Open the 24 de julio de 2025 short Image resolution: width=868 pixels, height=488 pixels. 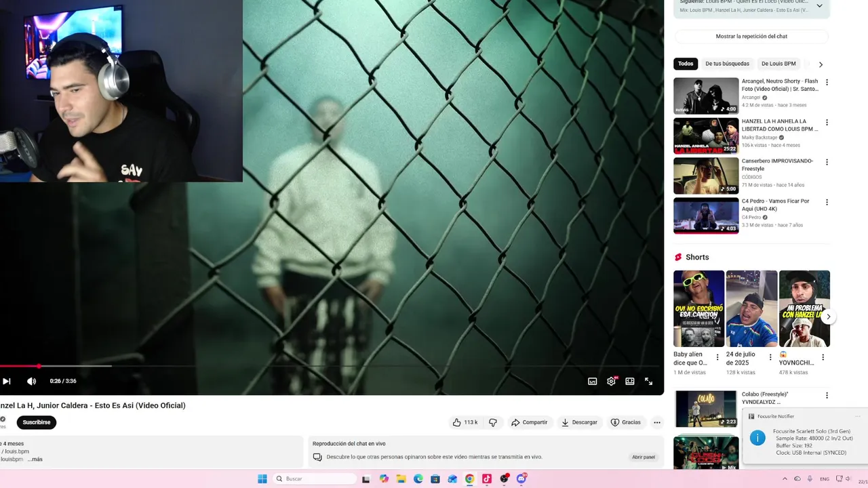tap(751, 308)
